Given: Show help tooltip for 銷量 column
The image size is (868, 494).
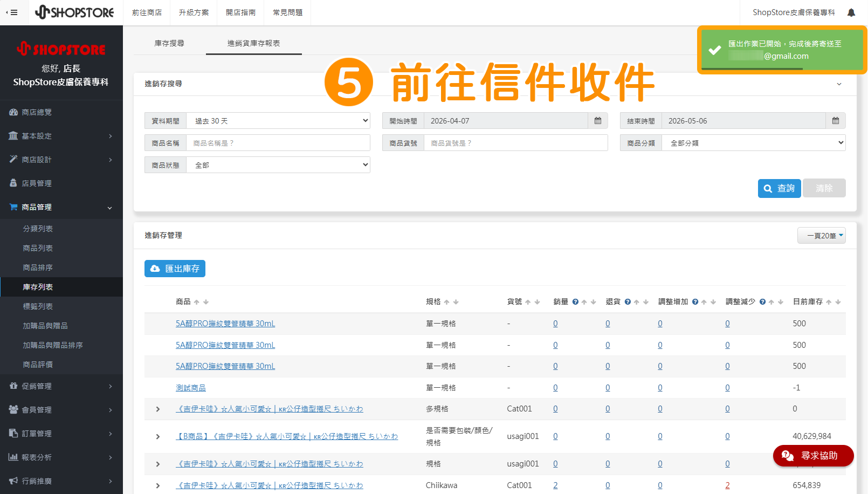Looking at the screenshot, I should point(575,302).
